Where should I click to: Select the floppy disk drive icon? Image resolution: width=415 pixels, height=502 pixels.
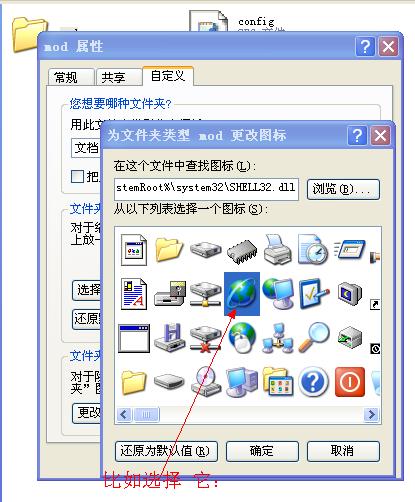(170, 293)
